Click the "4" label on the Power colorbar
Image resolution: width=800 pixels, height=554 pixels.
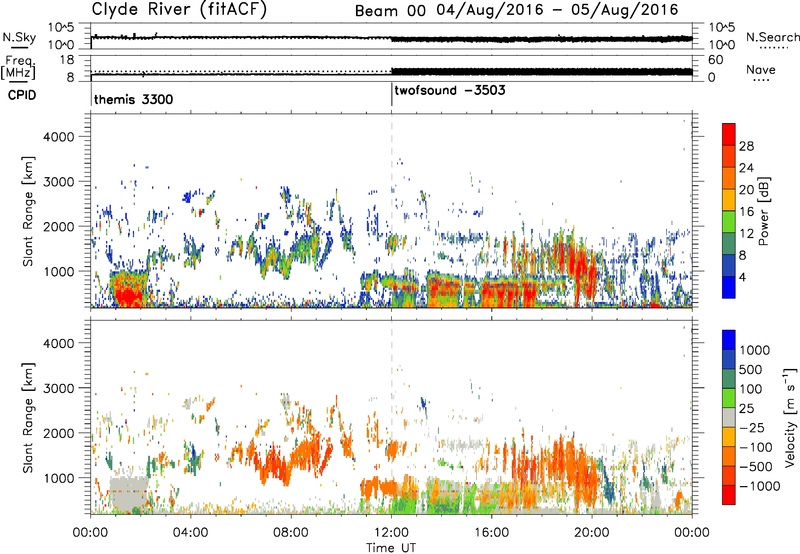click(x=742, y=278)
